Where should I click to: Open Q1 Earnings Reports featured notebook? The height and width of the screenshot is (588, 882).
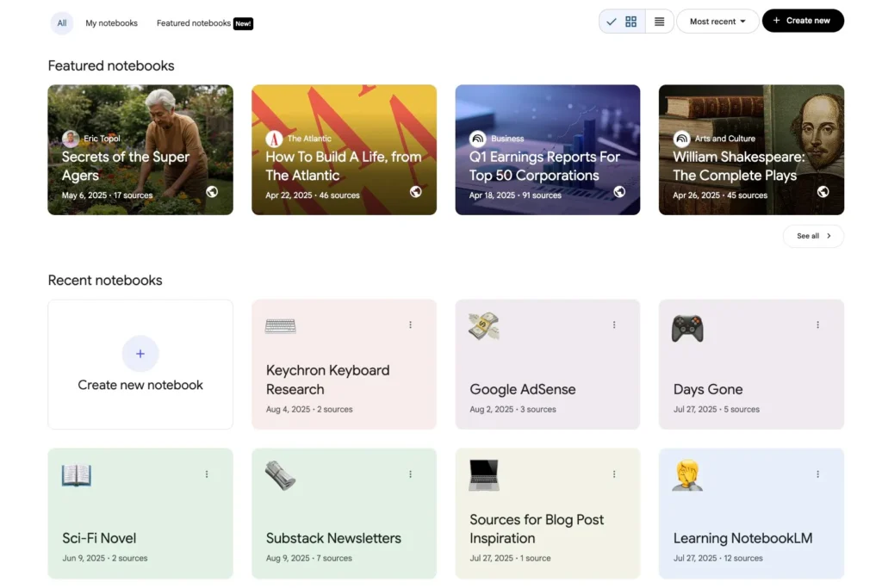tap(547, 150)
